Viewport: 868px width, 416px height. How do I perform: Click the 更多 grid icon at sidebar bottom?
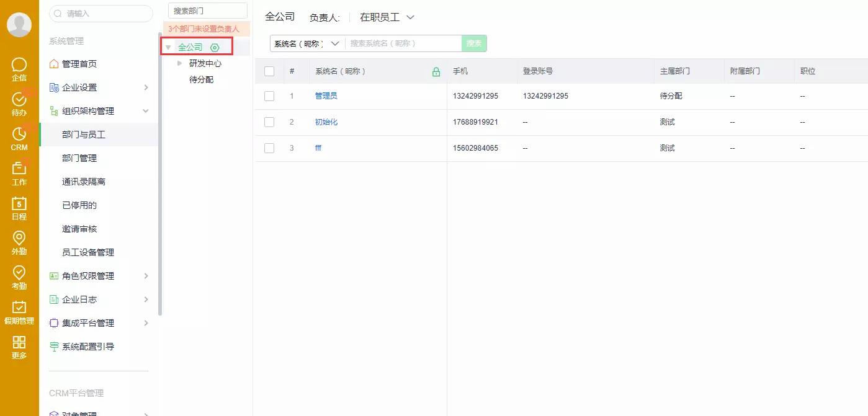pos(19,343)
